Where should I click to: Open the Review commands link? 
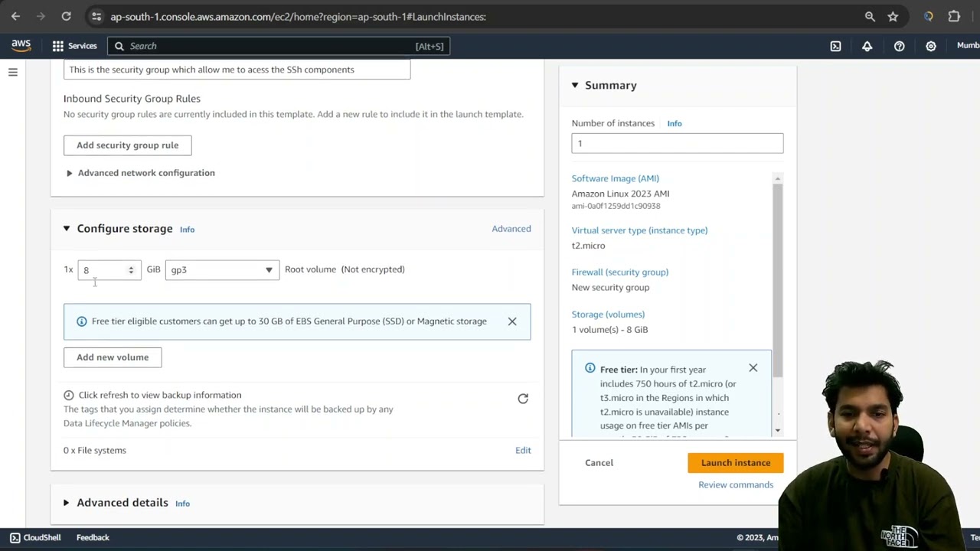click(736, 484)
